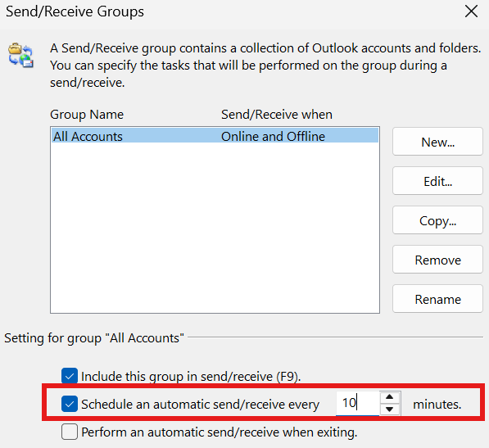Image resolution: width=489 pixels, height=448 pixels.
Task: Click the Online and Offline cell
Action: pyautogui.click(x=273, y=136)
